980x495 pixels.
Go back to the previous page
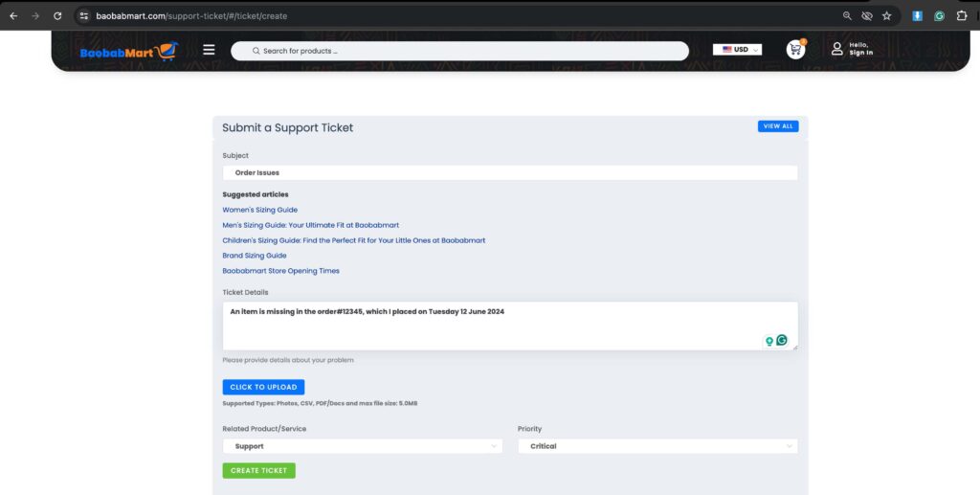click(x=13, y=16)
